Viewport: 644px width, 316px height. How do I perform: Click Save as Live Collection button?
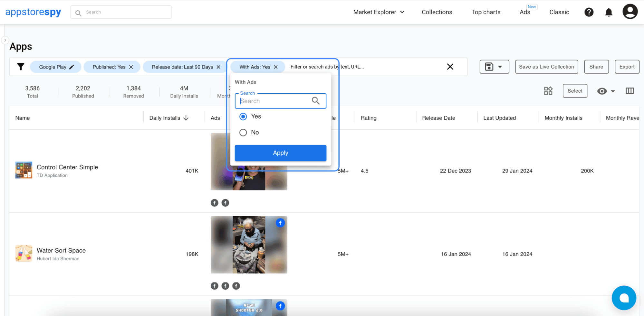pos(546,67)
